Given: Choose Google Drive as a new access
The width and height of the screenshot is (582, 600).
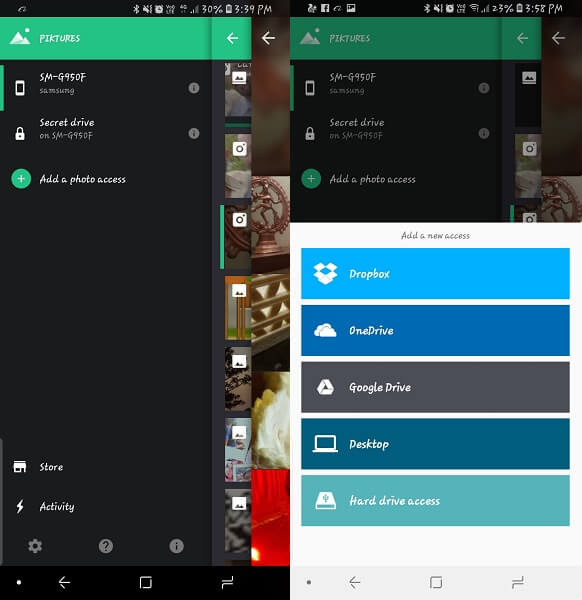Looking at the screenshot, I should (x=435, y=387).
